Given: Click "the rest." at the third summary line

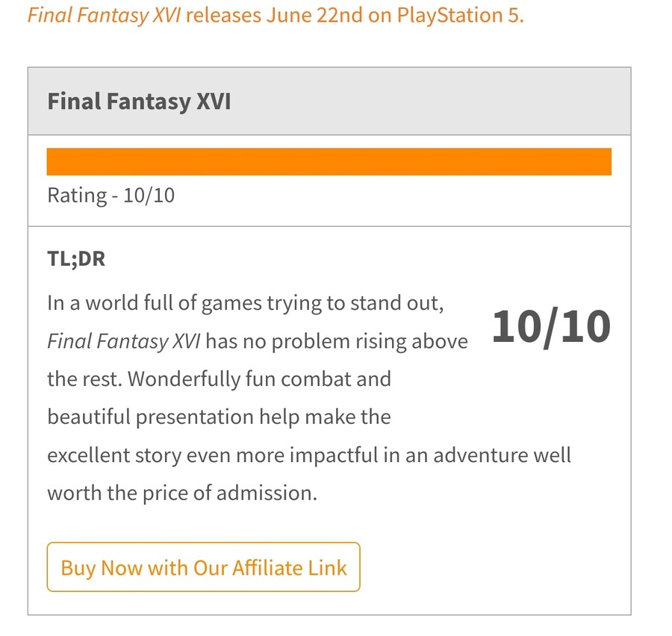Looking at the screenshot, I should tap(84, 379).
